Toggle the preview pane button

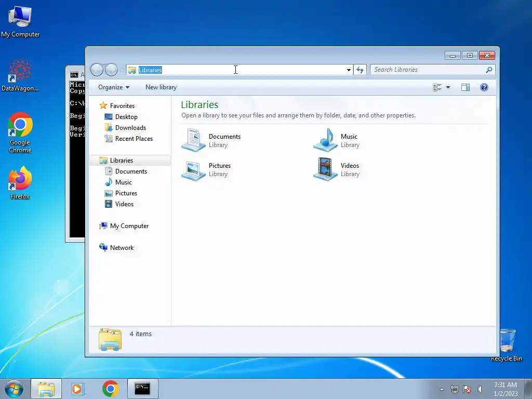pyautogui.click(x=465, y=87)
